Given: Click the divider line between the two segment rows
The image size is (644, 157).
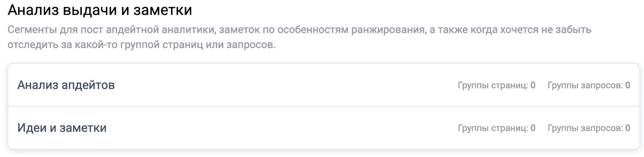Looking at the screenshot, I should [x=324, y=106].
